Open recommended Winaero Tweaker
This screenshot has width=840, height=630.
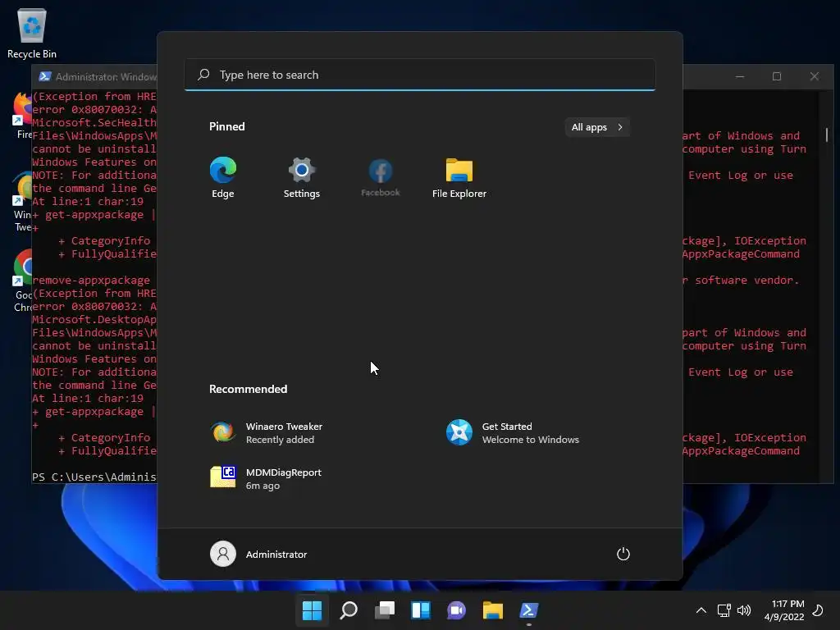point(268,433)
